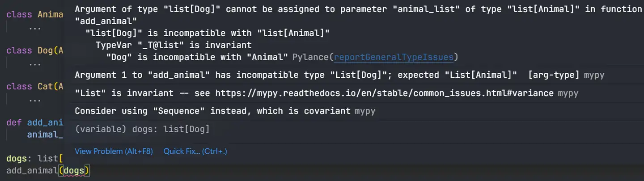Open Quick Fix... (Ctrl+.) menu

point(195,152)
